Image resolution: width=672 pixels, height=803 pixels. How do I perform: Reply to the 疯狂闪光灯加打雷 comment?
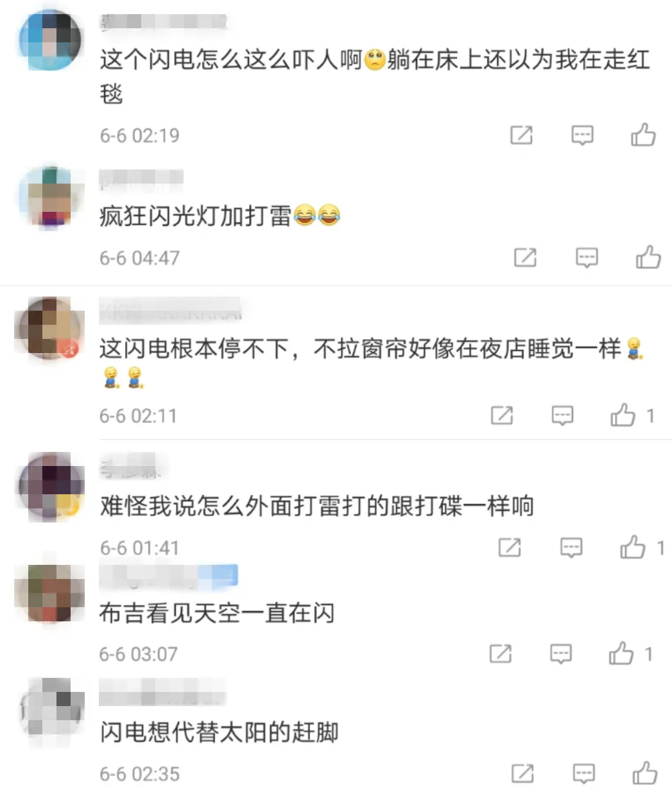pyautogui.click(x=587, y=257)
